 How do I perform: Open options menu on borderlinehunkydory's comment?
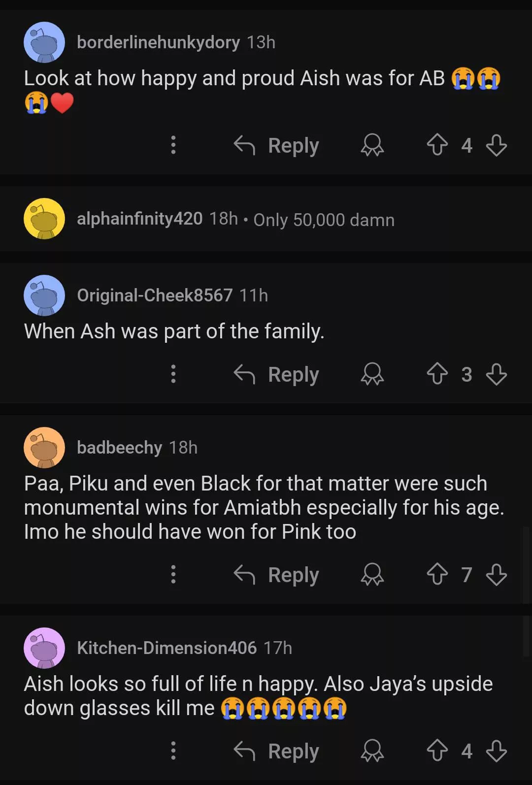click(x=173, y=145)
